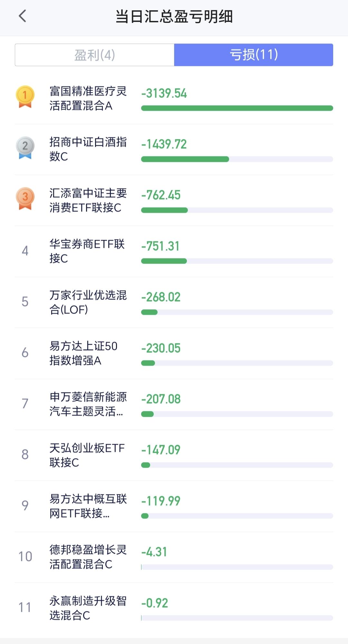Open 德邦稳盈增长灵活配置混合C entry
The width and height of the screenshot is (348, 644).
coord(88,557)
